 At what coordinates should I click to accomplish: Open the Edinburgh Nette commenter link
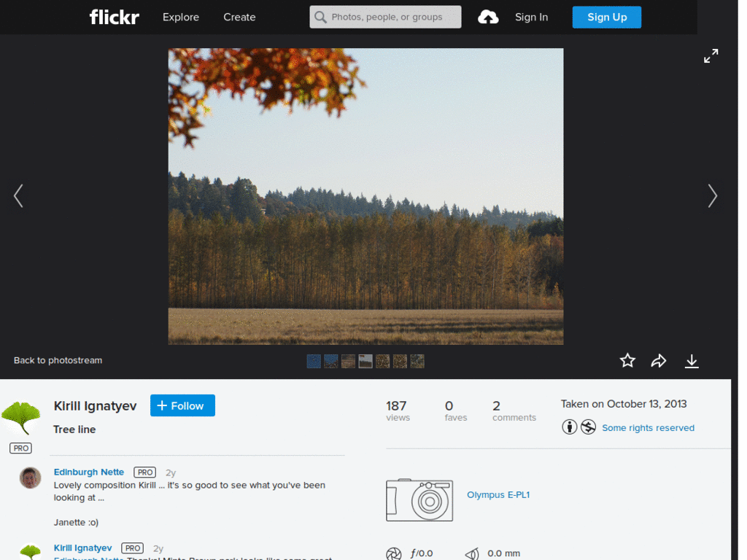(88, 472)
